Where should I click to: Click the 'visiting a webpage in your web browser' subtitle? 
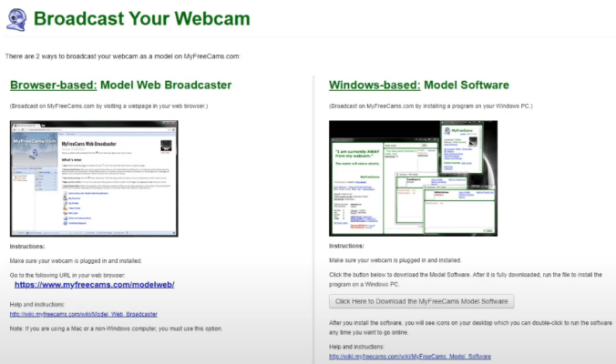(x=108, y=106)
